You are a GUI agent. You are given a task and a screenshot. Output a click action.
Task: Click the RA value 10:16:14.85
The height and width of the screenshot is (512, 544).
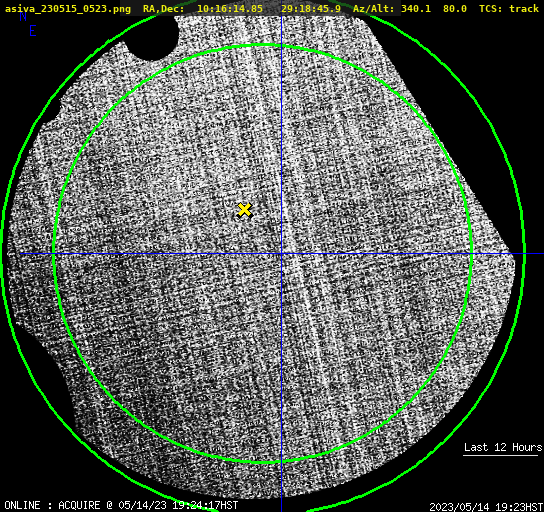230,8
